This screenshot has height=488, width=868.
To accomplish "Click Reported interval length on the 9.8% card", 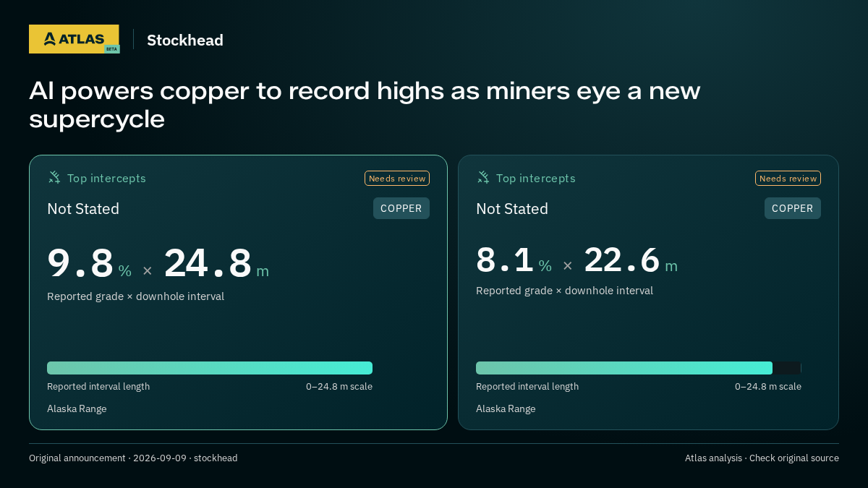I will (98, 387).
